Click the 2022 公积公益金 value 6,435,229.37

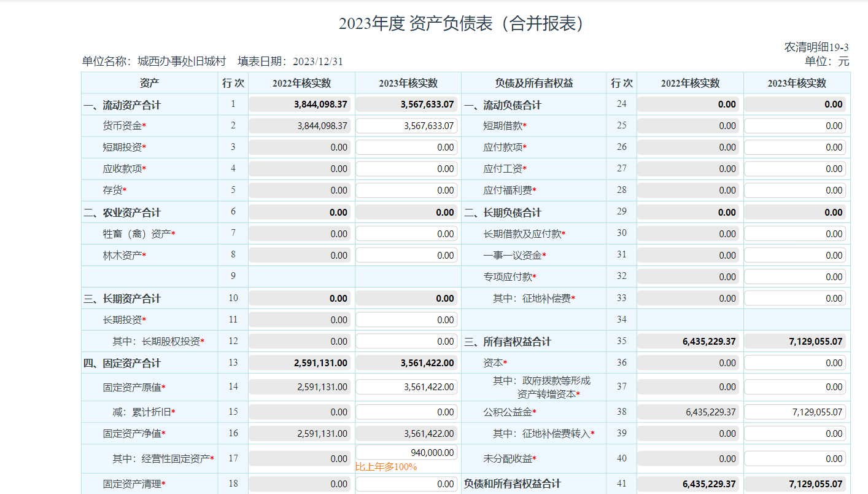point(688,412)
